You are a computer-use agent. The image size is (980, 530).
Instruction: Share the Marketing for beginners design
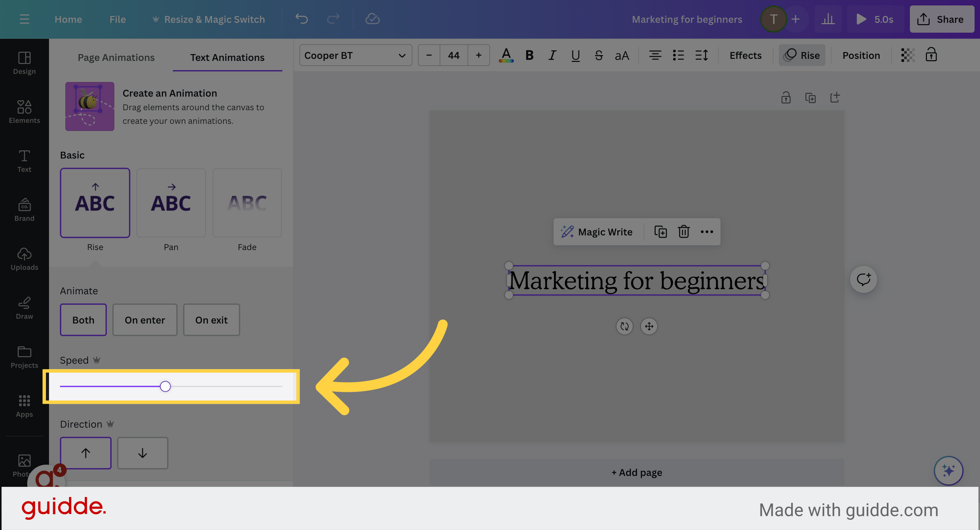(941, 19)
